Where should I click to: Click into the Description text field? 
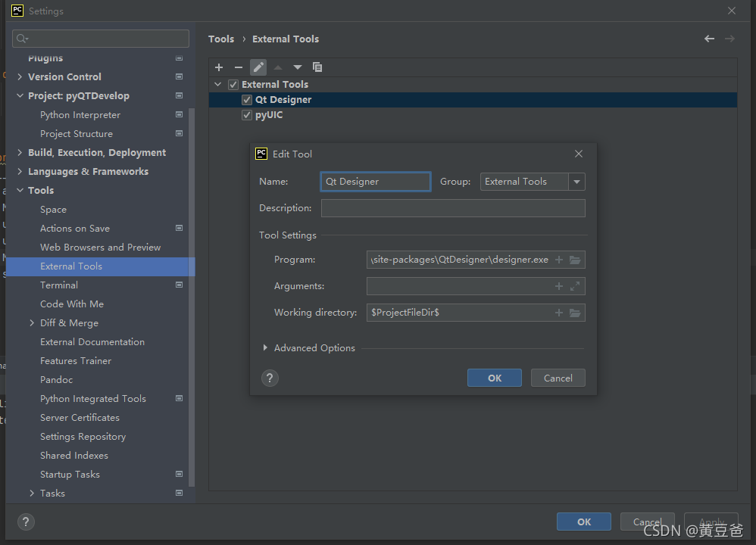click(453, 208)
